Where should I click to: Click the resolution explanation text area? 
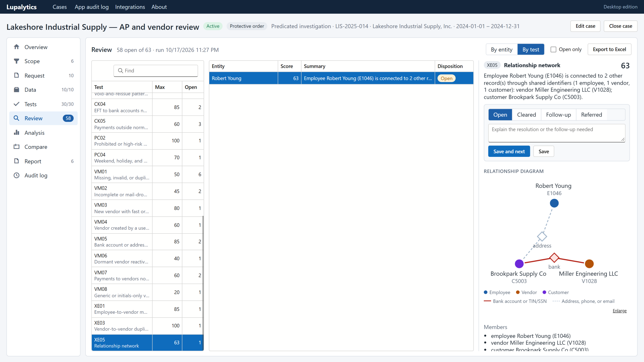click(x=556, y=133)
